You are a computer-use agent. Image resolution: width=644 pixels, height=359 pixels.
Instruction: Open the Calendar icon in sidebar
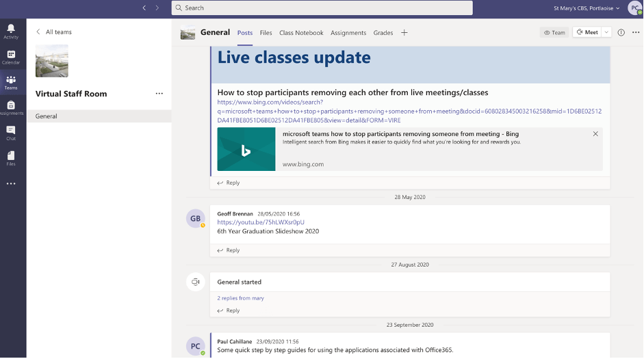click(x=11, y=57)
